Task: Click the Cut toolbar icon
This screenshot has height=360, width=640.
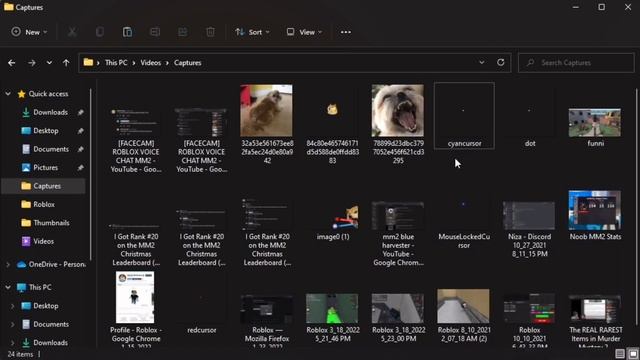Action: [72, 32]
